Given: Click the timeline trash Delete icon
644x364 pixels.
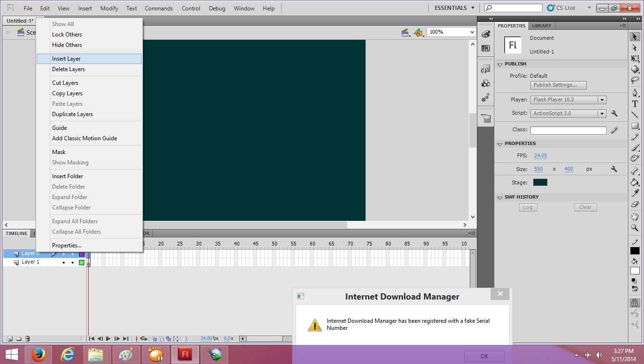Looking at the screenshot, I should pos(27,338).
